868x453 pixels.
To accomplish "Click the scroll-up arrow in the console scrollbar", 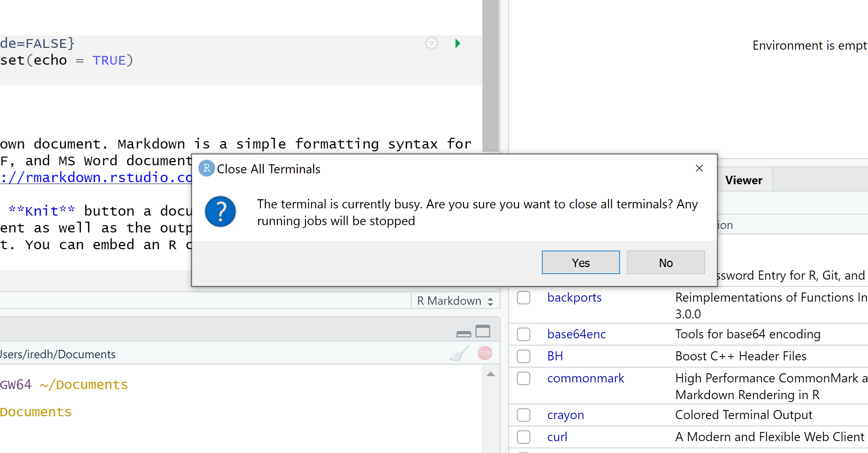I will (491, 374).
